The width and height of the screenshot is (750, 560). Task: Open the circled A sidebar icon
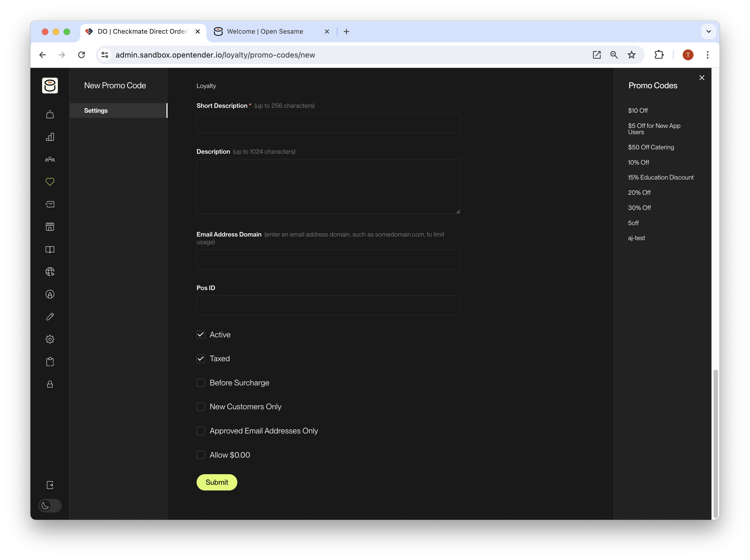(x=50, y=294)
